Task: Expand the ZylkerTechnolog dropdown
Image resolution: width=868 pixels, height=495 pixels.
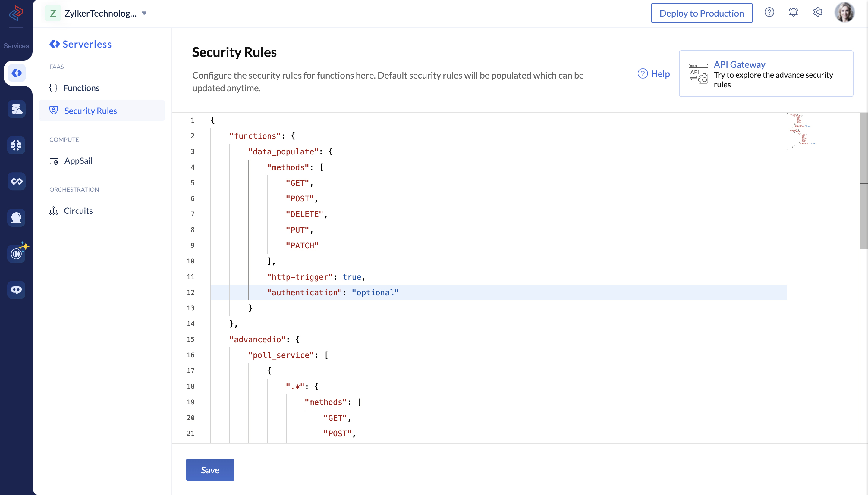Action: point(147,13)
